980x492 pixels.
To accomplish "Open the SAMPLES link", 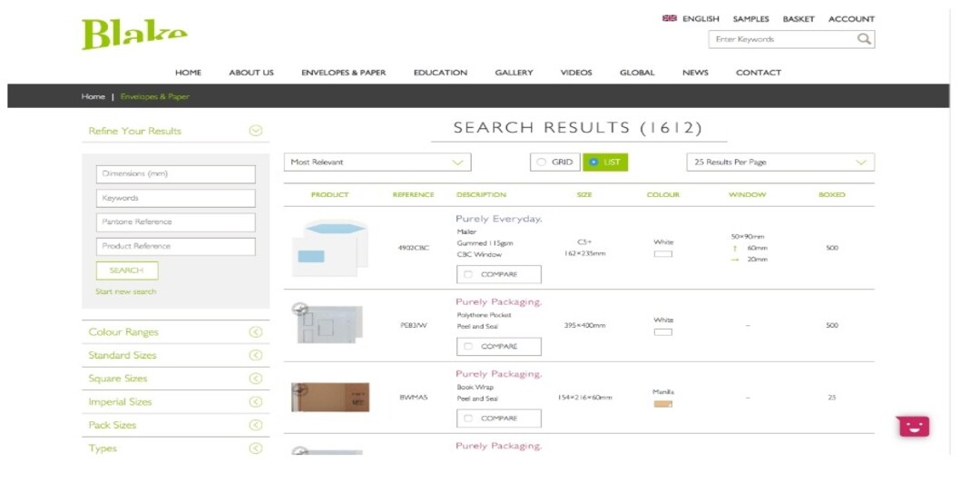I will point(750,19).
